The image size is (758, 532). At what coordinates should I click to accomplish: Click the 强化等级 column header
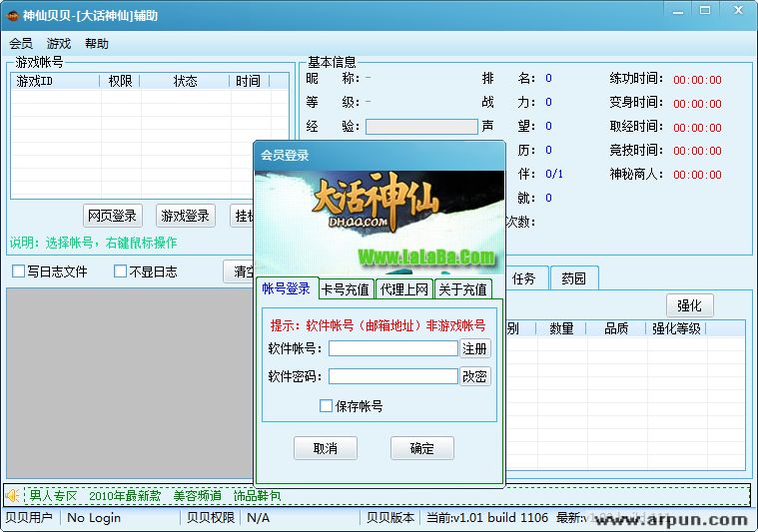676,328
